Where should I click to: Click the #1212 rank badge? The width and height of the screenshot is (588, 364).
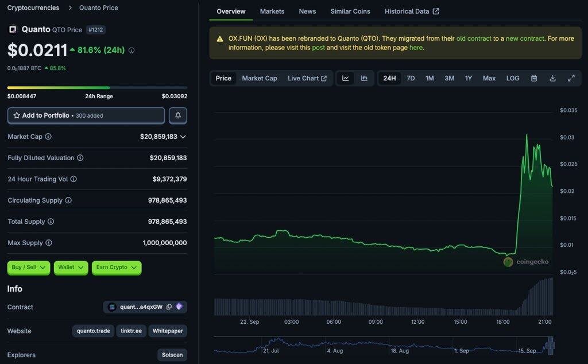[96, 30]
